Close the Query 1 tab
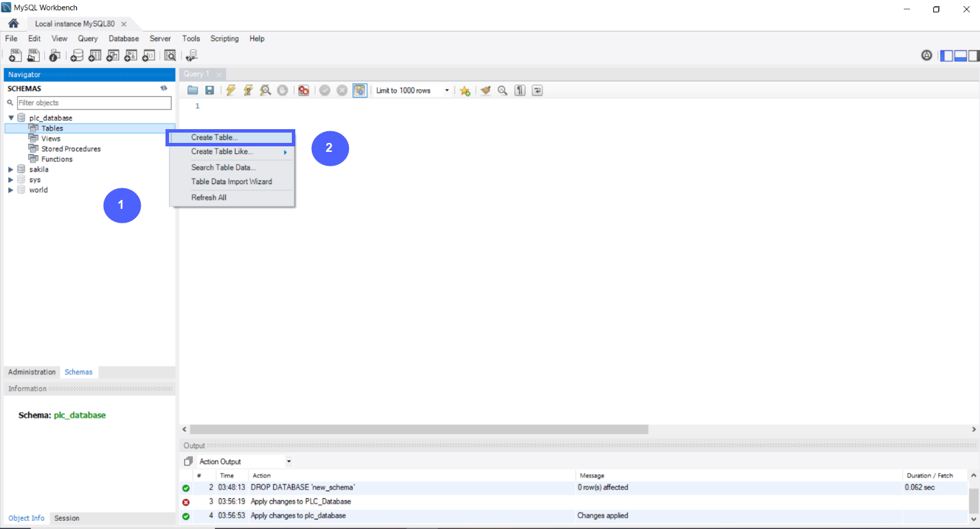Image resolution: width=980 pixels, height=529 pixels. pyautogui.click(x=219, y=74)
